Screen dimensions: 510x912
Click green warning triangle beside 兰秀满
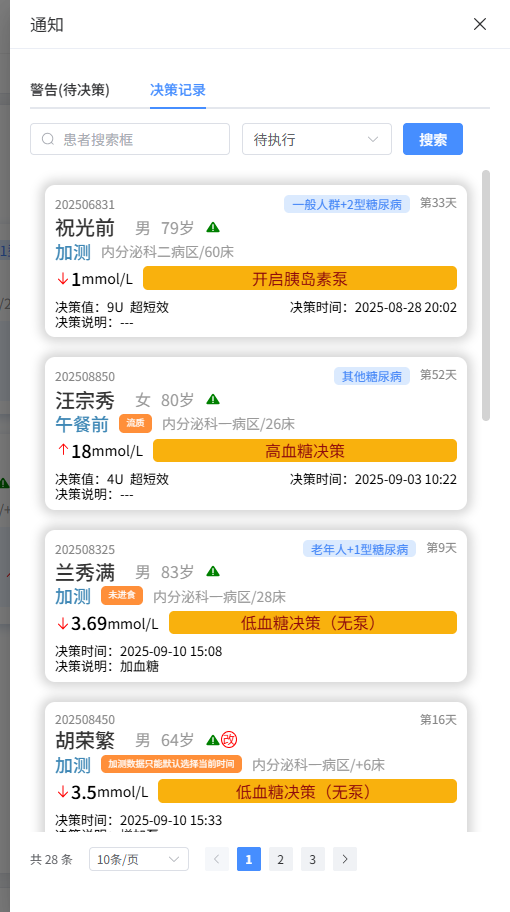point(213,571)
